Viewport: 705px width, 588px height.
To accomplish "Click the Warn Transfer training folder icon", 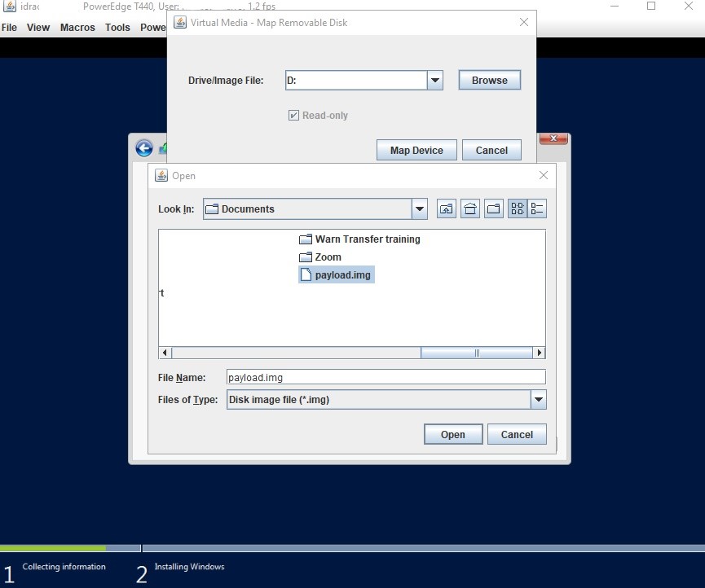I will [305, 239].
